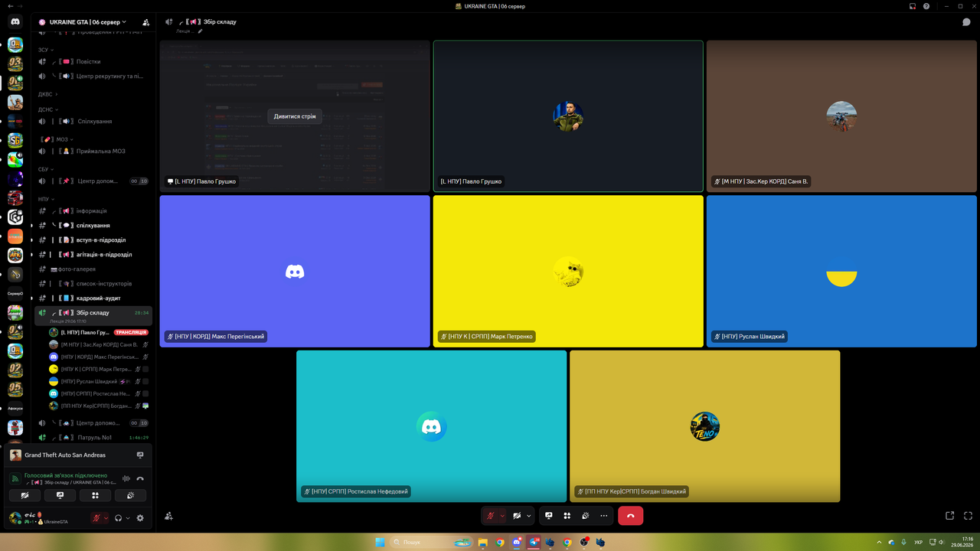Unmute microphone in the call control bar
Image resolution: width=980 pixels, height=551 pixels.
490,516
